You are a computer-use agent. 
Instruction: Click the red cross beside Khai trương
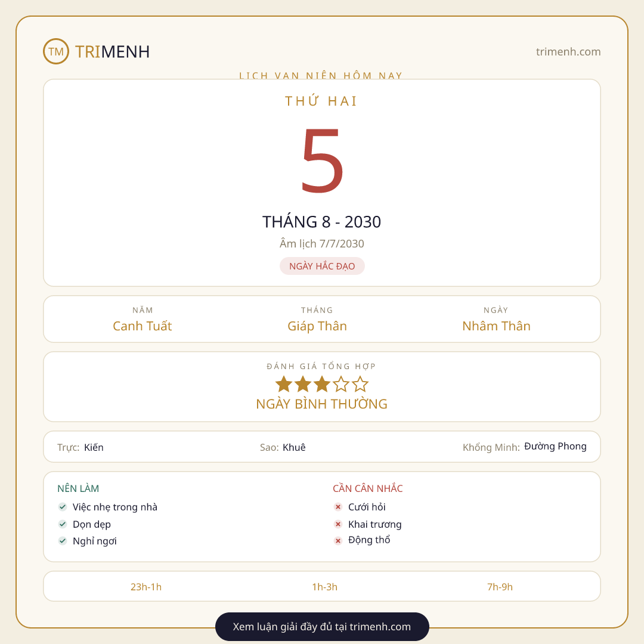tap(338, 524)
